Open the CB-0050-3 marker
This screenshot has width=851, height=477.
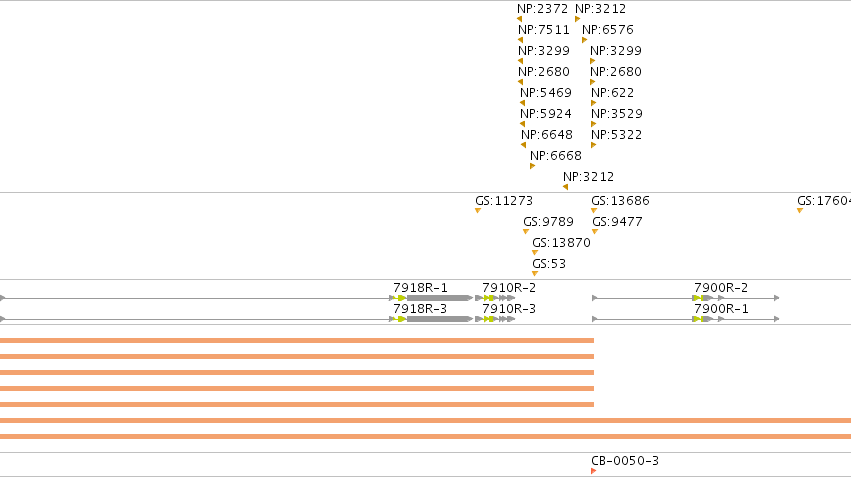coord(594,471)
